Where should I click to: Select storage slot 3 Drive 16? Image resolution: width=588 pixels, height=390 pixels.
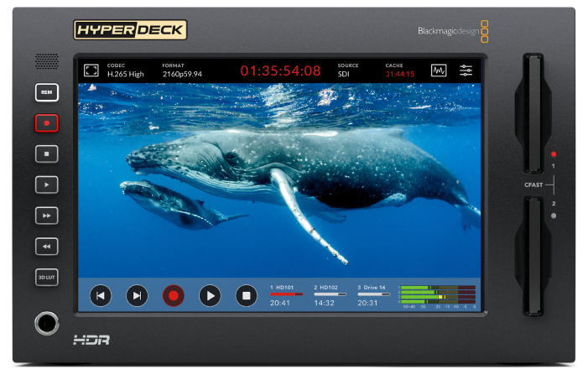(373, 295)
